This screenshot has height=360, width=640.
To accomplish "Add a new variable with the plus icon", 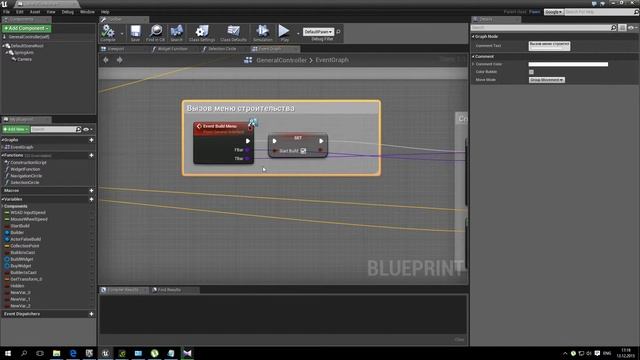I will (91, 200).
